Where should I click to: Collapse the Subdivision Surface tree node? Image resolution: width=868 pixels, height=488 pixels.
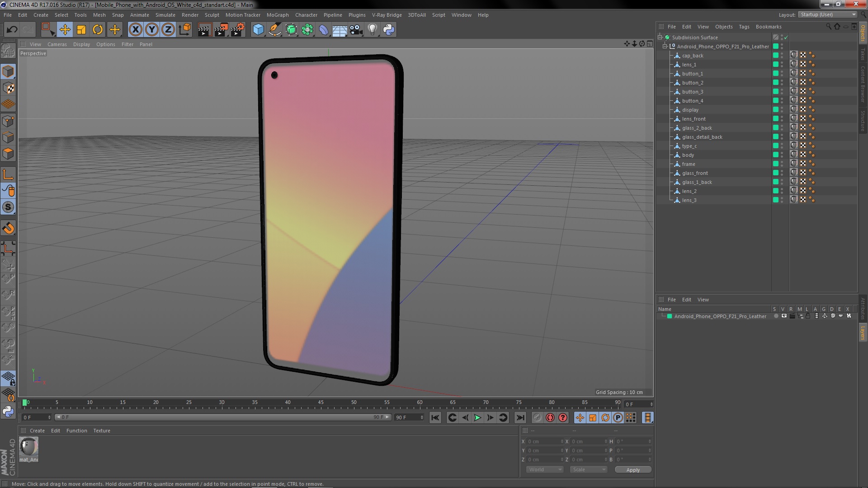coord(660,38)
